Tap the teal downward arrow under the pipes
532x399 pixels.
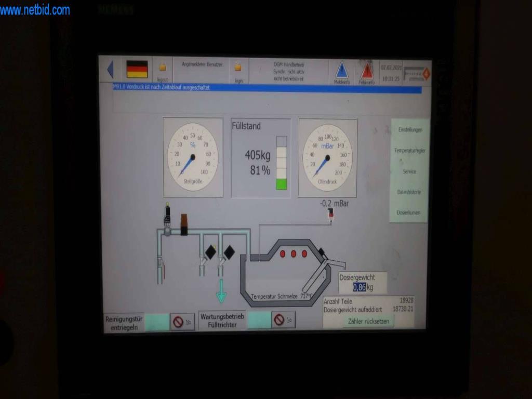click(221, 292)
